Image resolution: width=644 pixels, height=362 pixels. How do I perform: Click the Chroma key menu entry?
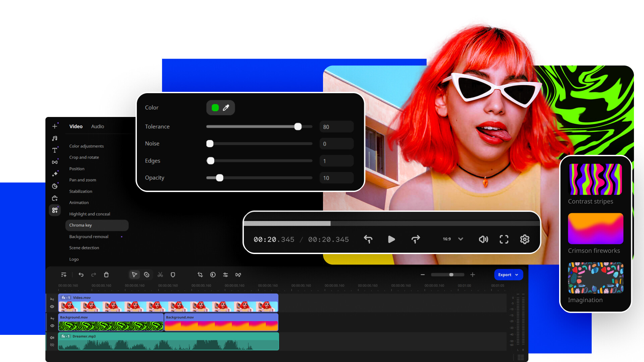(x=80, y=225)
